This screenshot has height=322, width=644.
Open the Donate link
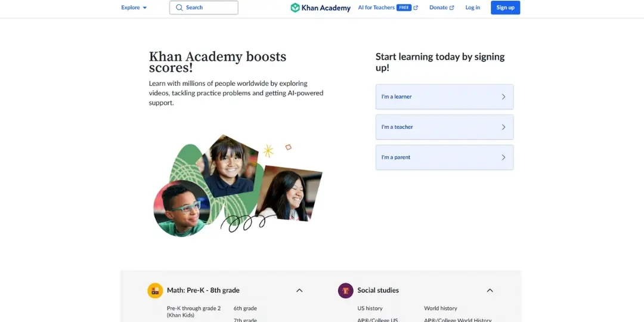tap(438, 7)
